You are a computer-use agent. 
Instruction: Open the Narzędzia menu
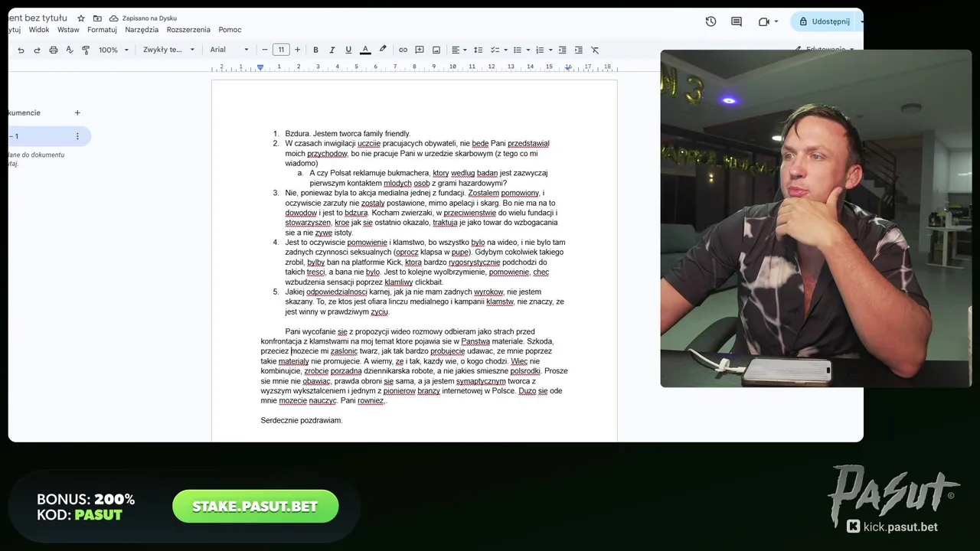(142, 30)
